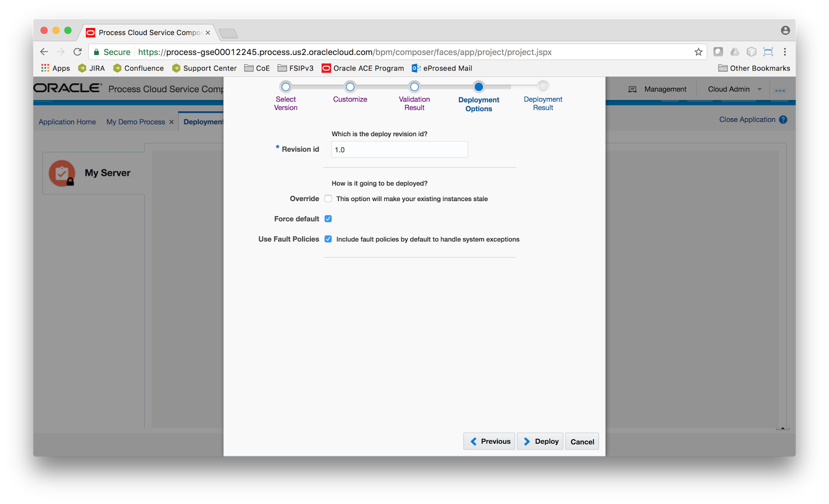
Task: Bookmark this page with star icon
Action: [x=698, y=52]
